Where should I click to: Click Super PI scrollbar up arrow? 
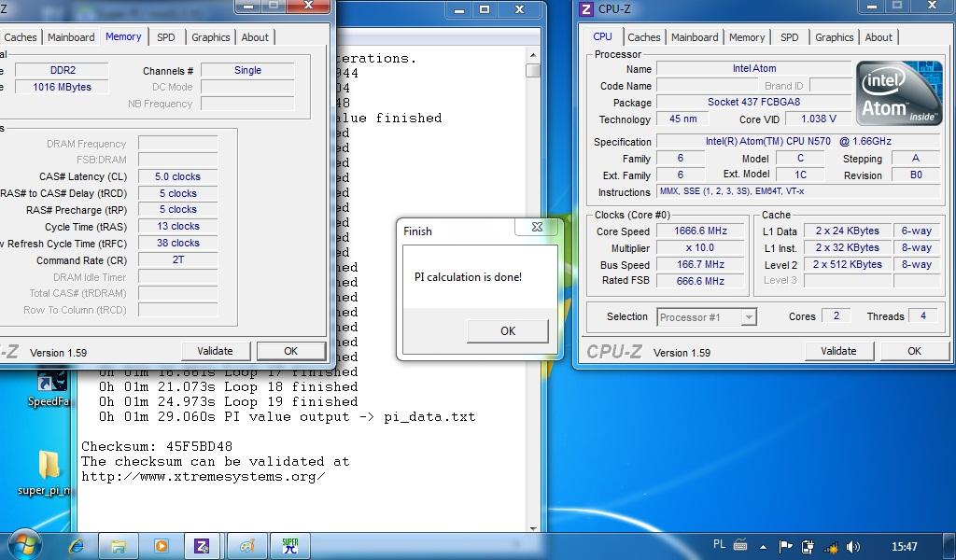(533, 55)
